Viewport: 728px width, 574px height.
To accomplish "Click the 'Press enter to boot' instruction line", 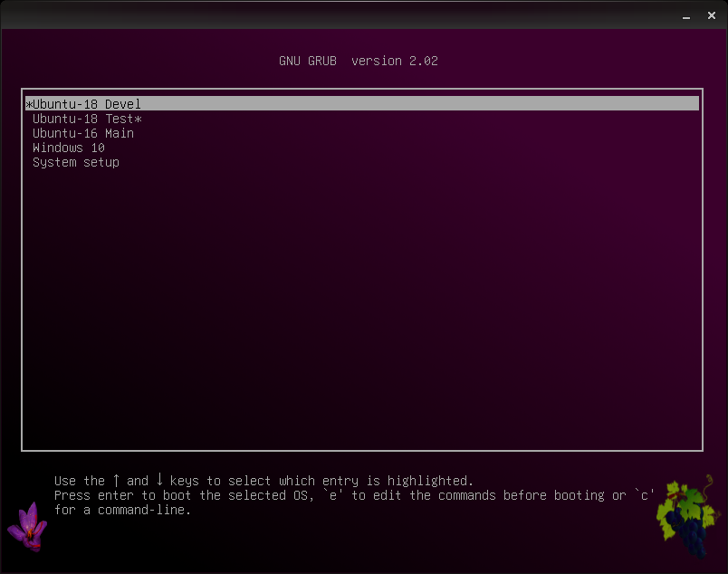I will click(354, 495).
